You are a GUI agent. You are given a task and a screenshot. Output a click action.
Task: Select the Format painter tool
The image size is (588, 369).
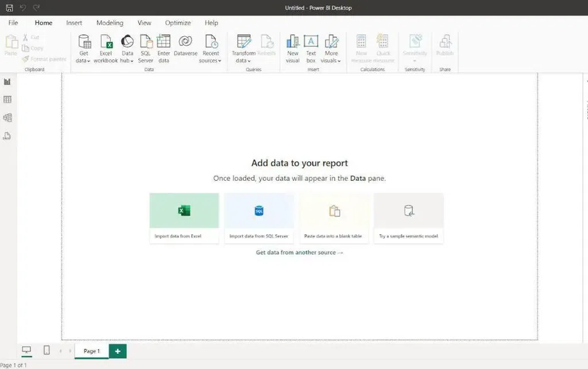44,59
